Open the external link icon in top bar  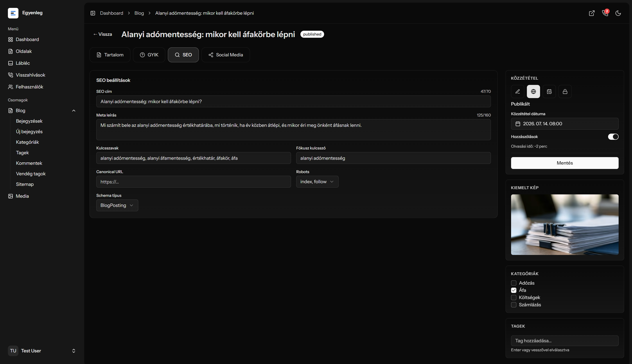592,13
